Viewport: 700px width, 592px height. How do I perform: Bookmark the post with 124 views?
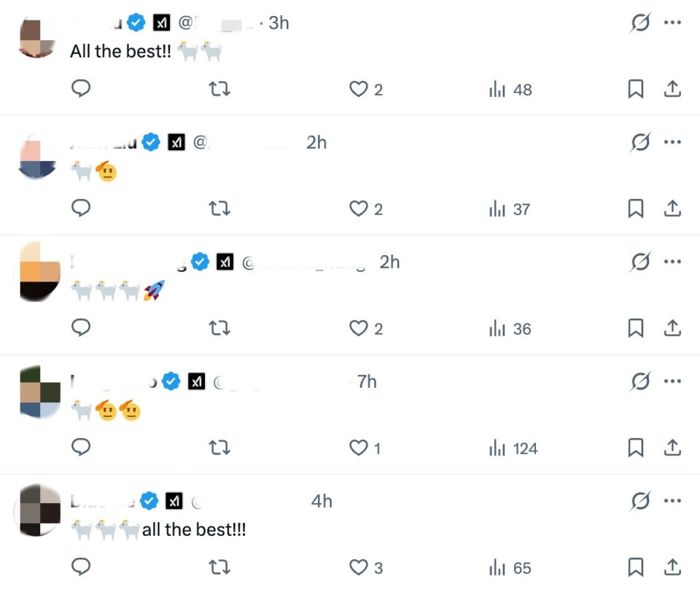[x=636, y=448]
